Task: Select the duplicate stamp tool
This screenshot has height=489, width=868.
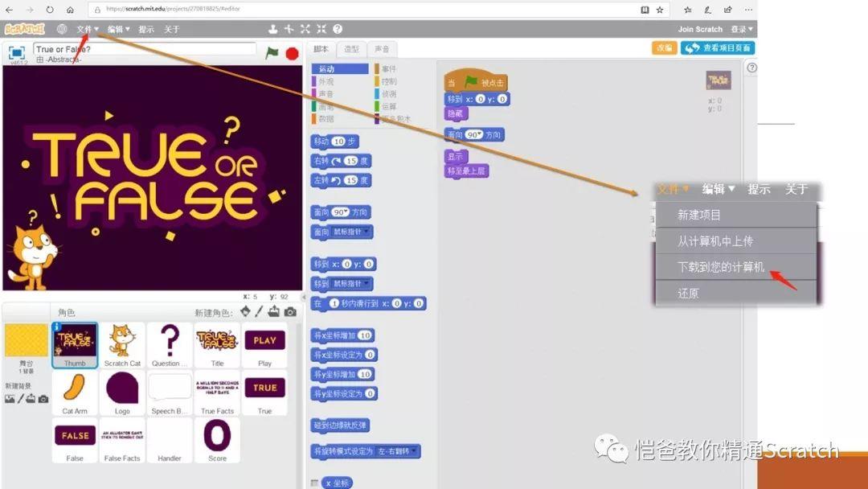Action: click(x=273, y=29)
